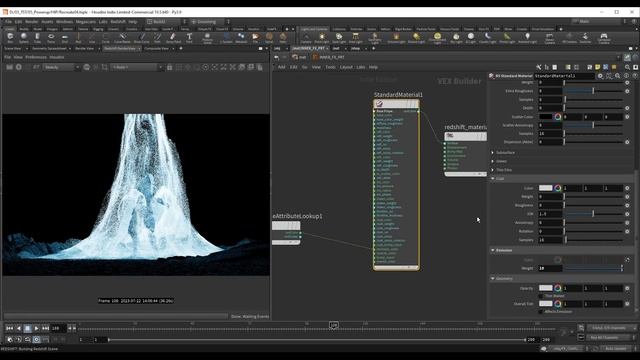
Task: Enable the Thin Walled checkbox
Action: click(541, 296)
